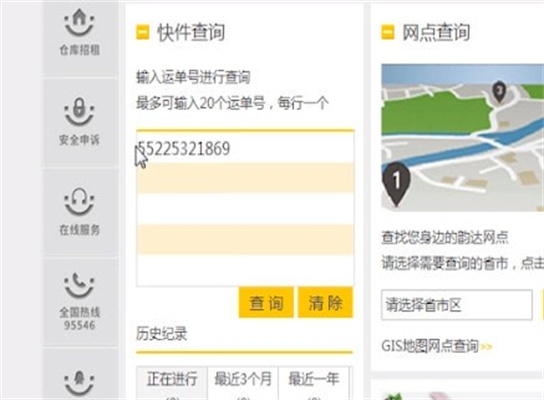
Task: Click the bottom sidebar bell icon
Action: click(x=79, y=383)
